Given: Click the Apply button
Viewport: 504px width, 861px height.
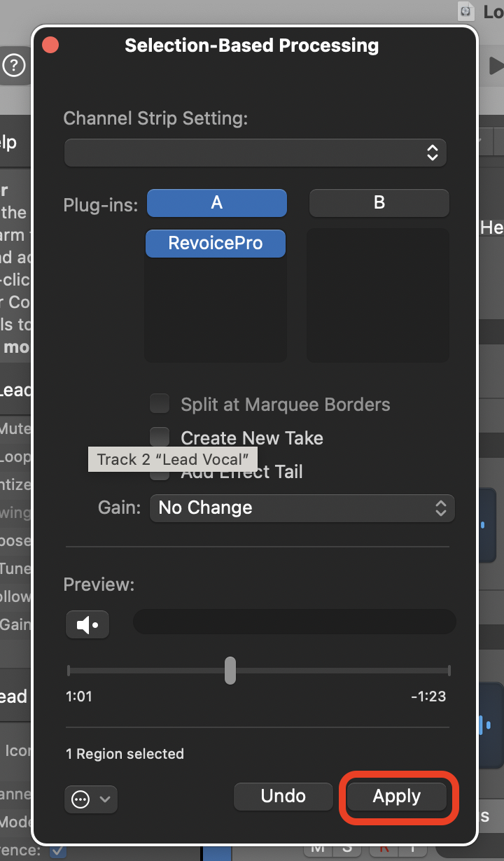Looking at the screenshot, I should [x=397, y=797].
